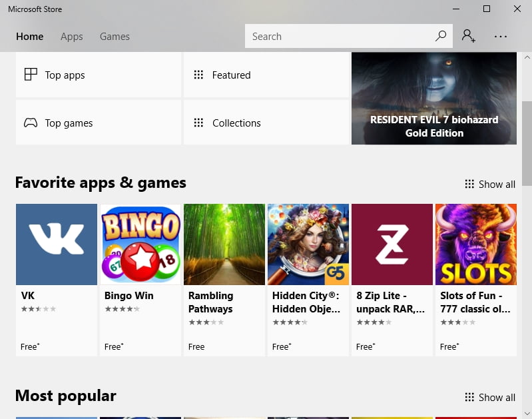532x419 pixels.
Task: Click the Hidden City®: Hidden Obje... title
Action: [x=306, y=302]
